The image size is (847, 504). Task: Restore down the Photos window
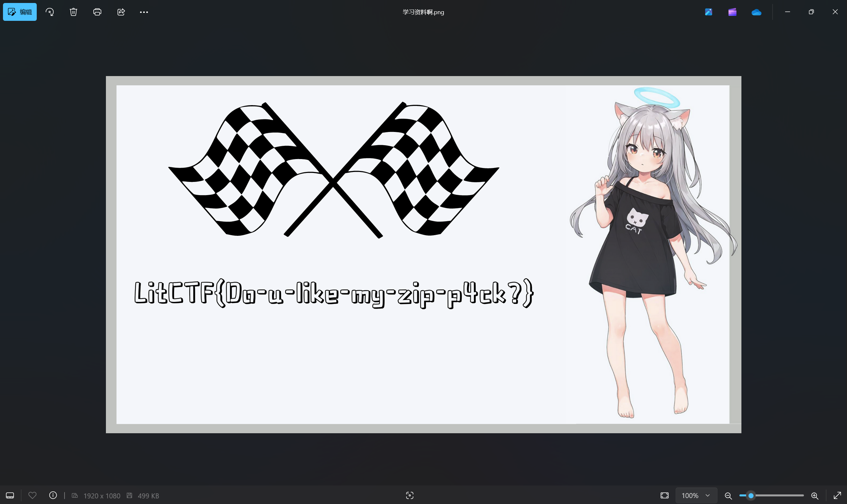(x=811, y=12)
